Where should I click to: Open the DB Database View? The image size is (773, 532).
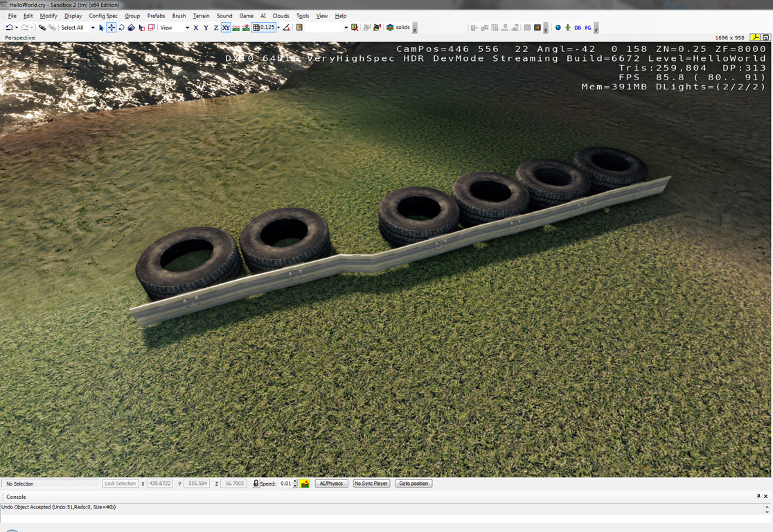tap(578, 28)
